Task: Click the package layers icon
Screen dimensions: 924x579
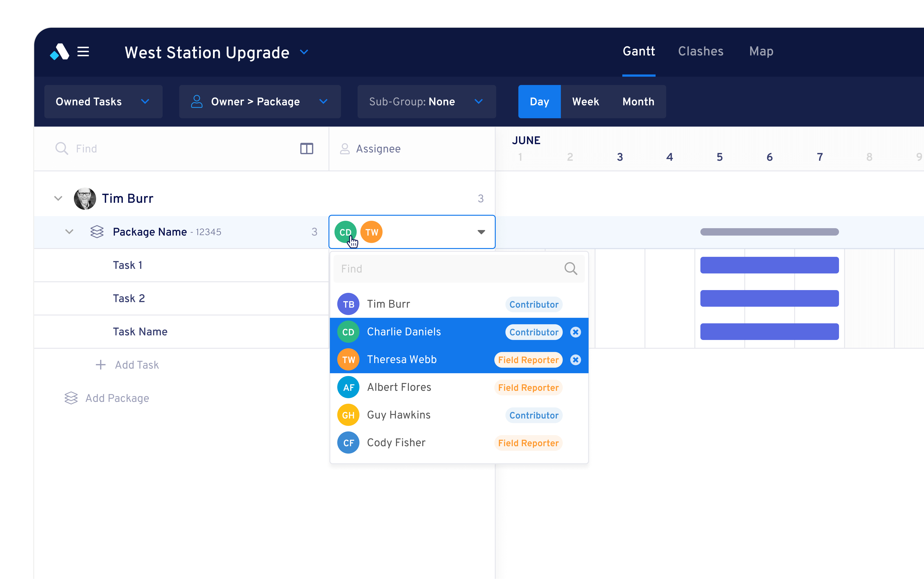Action: pyautogui.click(x=97, y=232)
